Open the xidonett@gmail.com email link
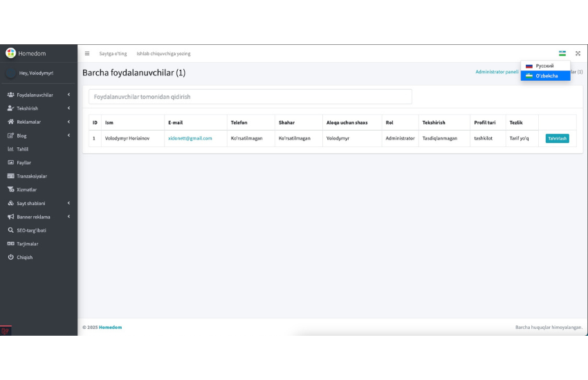This screenshot has width=588, height=380. (190, 138)
